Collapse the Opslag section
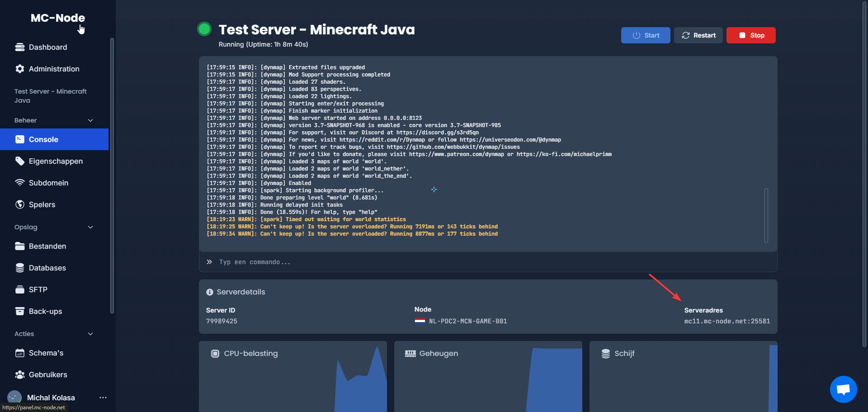The image size is (868, 412). click(x=90, y=227)
